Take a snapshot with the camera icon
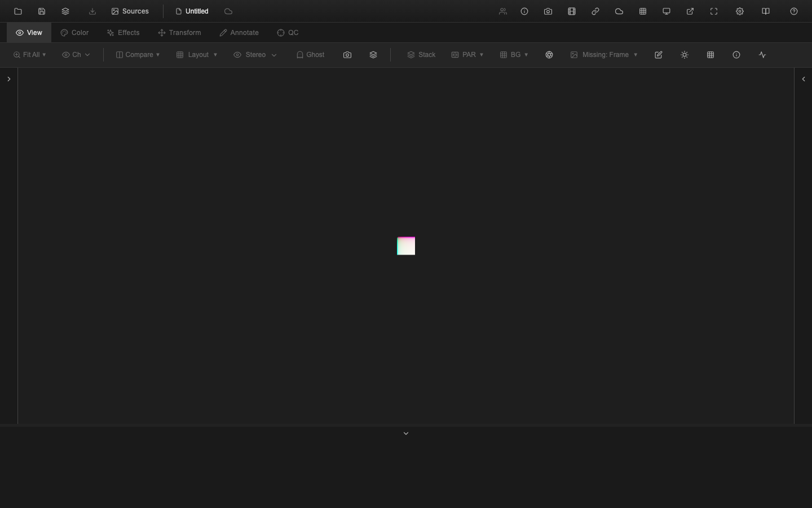This screenshot has width=812, height=508. click(548, 11)
